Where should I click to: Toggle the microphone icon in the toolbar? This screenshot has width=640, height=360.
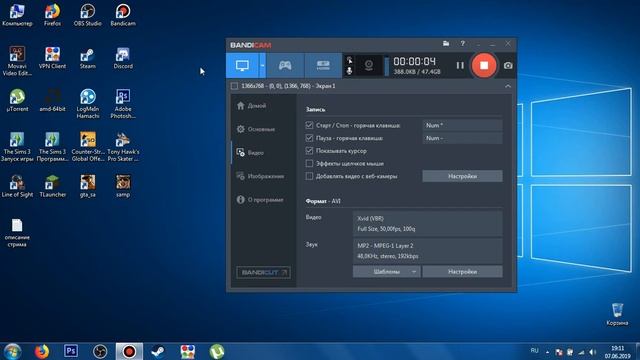click(x=349, y=71)
